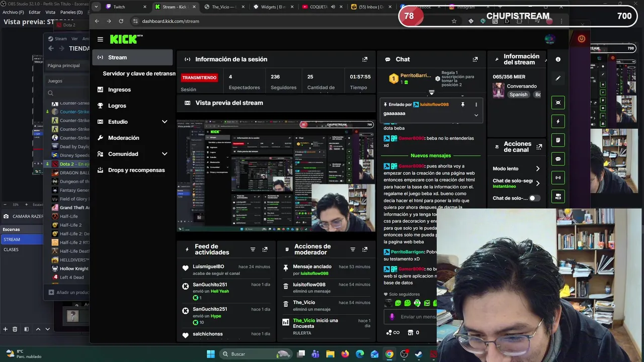This screenshot has width=644, height=362.
Task: Open Firefox from the taskbar
Action: (x=345, y=354)
